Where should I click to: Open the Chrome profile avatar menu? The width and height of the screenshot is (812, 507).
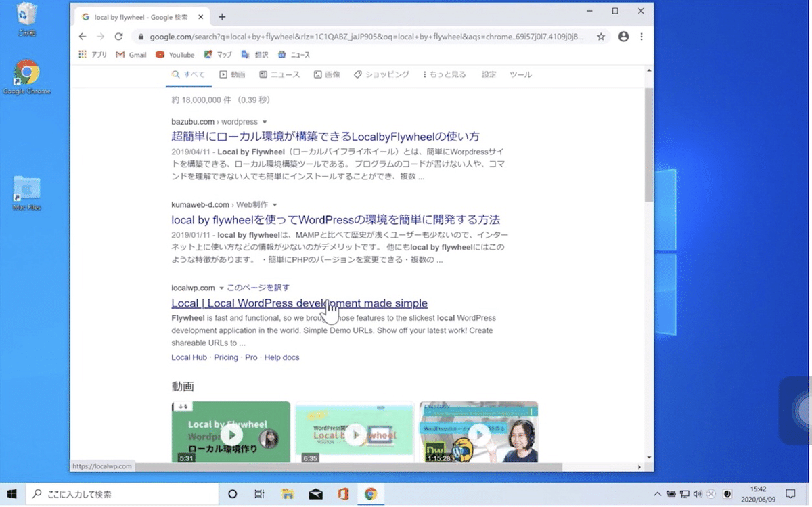(623, 37)
